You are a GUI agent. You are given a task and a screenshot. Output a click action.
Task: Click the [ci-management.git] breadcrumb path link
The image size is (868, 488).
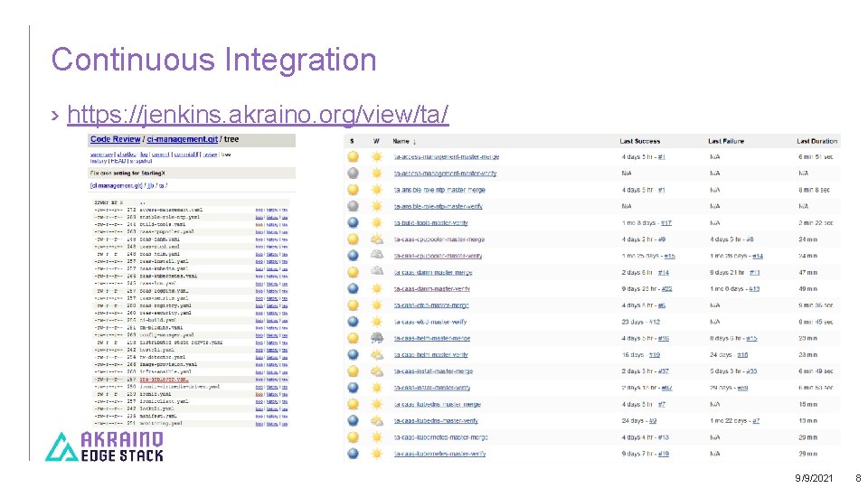click(x=117, y=185)
